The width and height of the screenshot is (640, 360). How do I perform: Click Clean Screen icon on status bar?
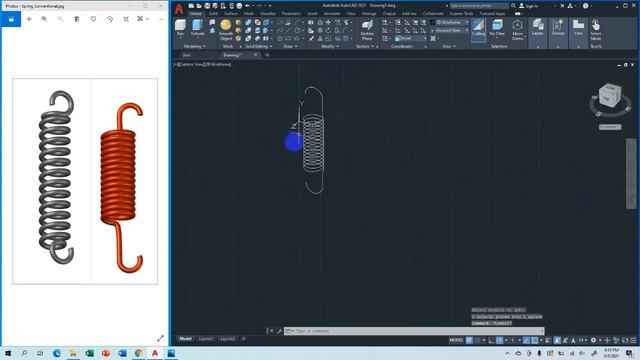pos(625,340)
